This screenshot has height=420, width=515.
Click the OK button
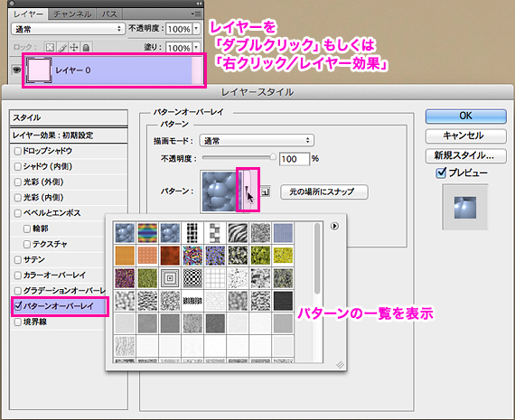(465, 116)
